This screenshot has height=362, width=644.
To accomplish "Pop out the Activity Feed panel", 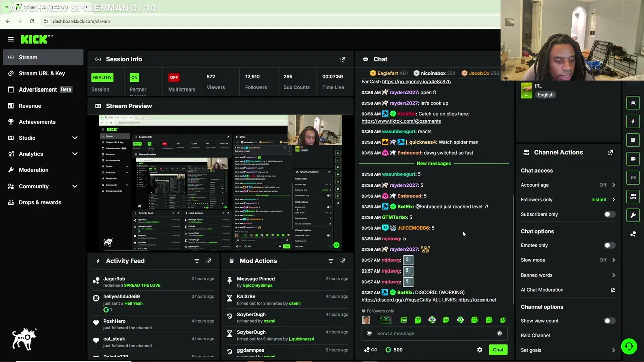I will pos(209,261).
